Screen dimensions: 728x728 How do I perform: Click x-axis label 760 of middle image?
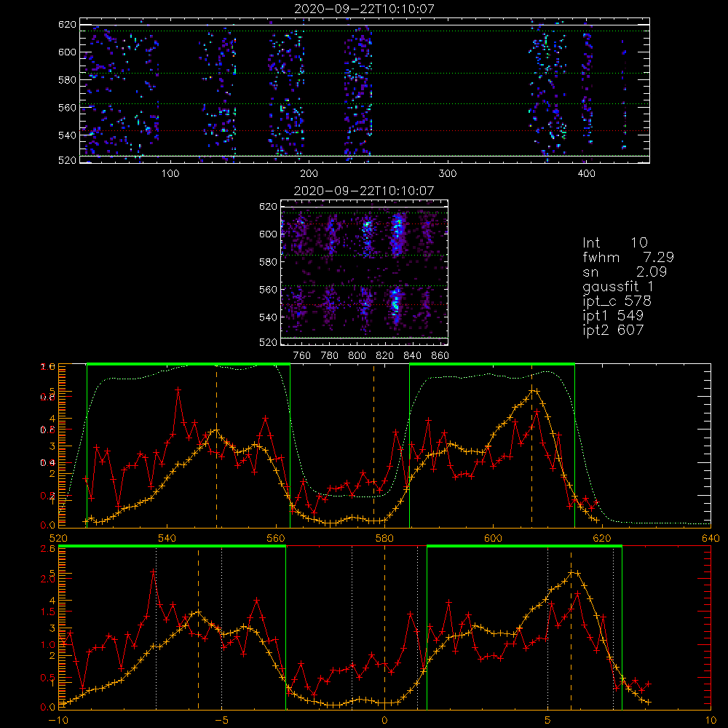click(302, 356)
